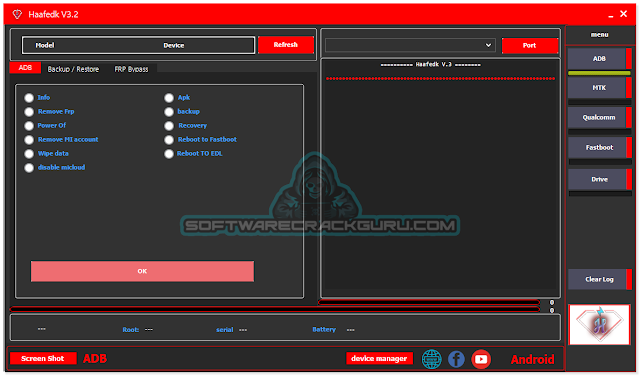This screenshot has height=376, width=640.
Task: Open the device manager button
Action: (x=379, y=358)
